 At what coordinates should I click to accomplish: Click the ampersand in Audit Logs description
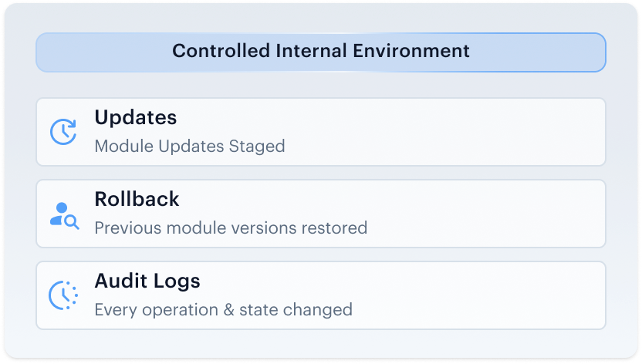pos(228,310)
